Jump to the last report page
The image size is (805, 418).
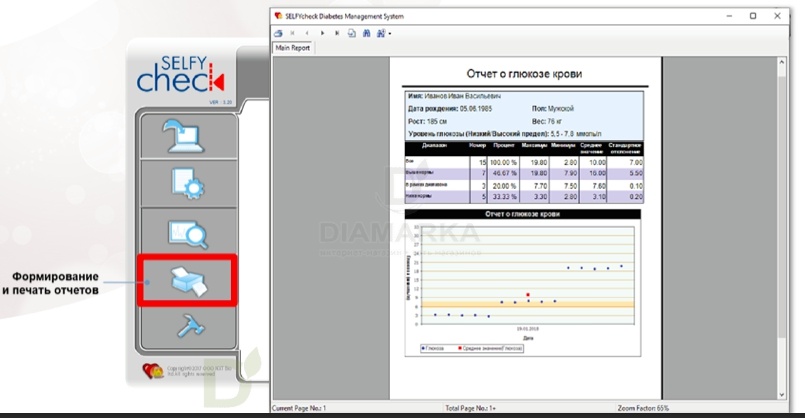pyautogui.click(x=337, y=33)
